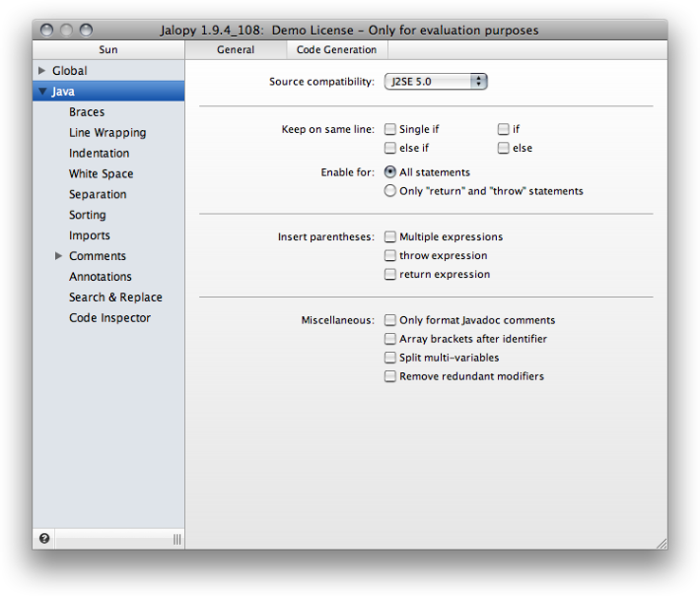This screenshot has height=596, width=700.
Task: Open the Source compatibility dropdown
Action: (436, 82)
